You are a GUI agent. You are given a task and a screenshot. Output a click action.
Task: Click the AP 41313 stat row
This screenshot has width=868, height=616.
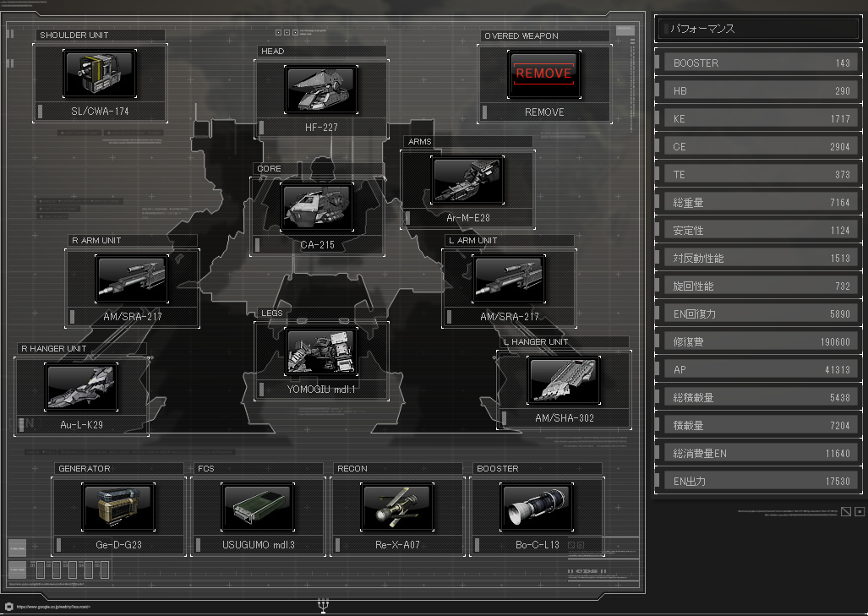[758, 370]
